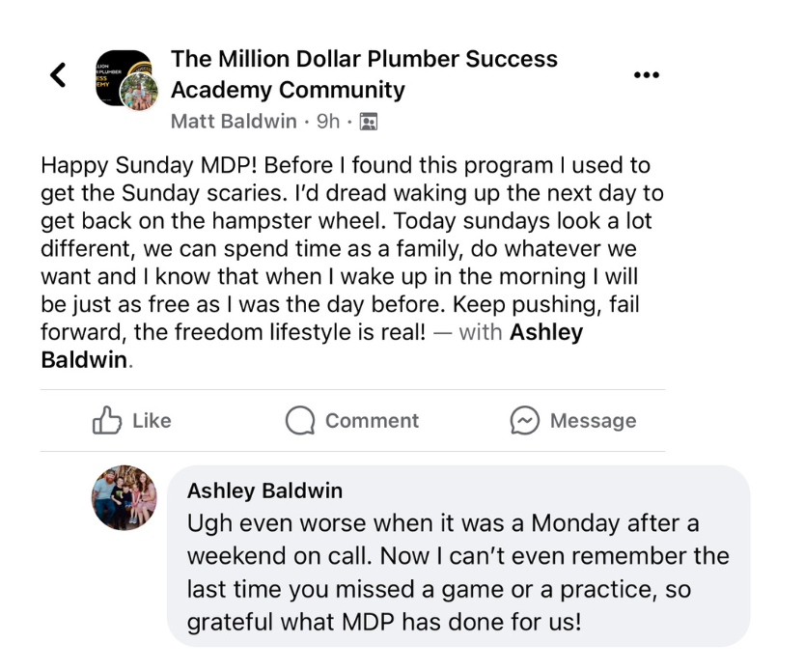
Task: Click the thumbs-up Like icon
Action: (x=104, y=421)
